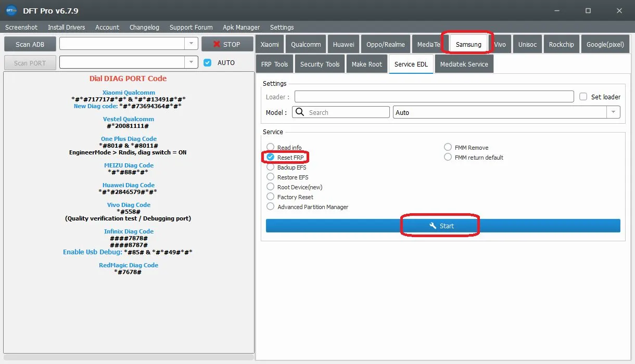Click the Start service button
This screenshot has width=635, height=364.
pos(443,226)
